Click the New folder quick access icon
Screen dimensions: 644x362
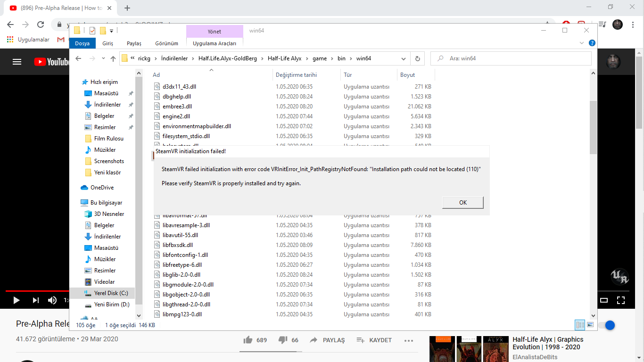pyautogui.click(x=103, y=31)
